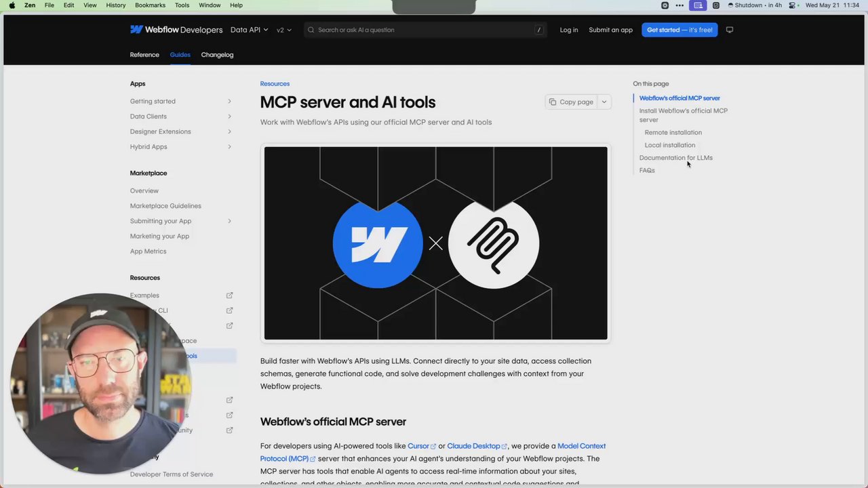Expand the Submitting your App section
Image resolution: width=868 pixels, height=488 pixels.
229,221
